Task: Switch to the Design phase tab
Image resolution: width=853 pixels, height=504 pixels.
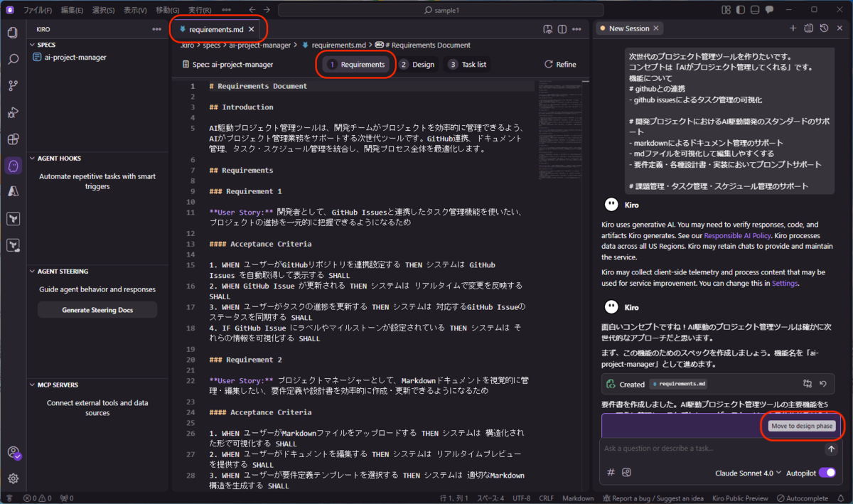Action: pyautogui.click(x=417, y=64)
